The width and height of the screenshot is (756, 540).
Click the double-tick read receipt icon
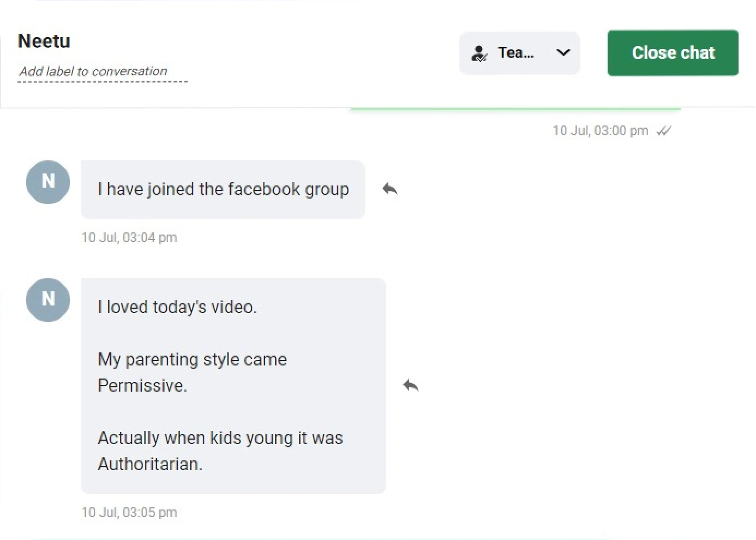[x=663, y=131]
